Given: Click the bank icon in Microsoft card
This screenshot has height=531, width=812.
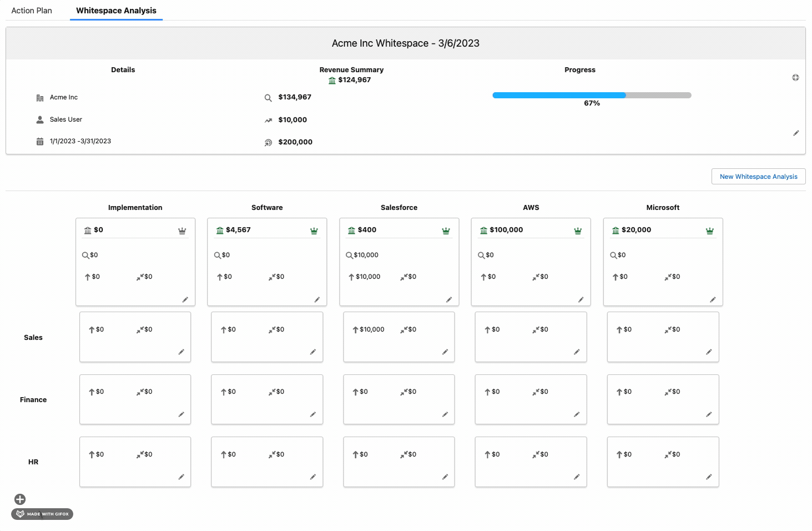Looking at the screenshot, I should (616, 231).
